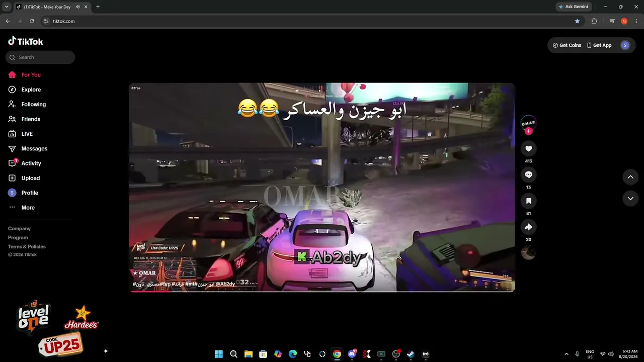This screenshot has width=644, height=362.
Task: Open Messages in the sidebar
Action: [x=28, y=148]
